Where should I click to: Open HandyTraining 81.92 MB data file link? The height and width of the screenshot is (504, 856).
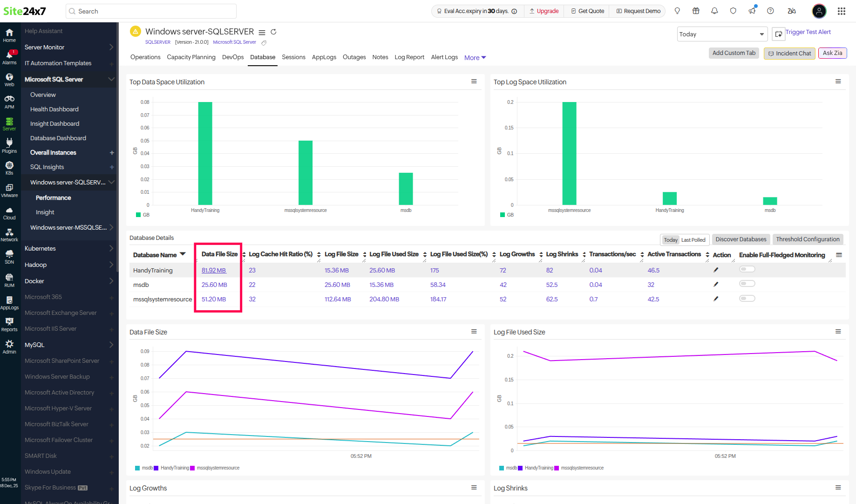point(214,271)
